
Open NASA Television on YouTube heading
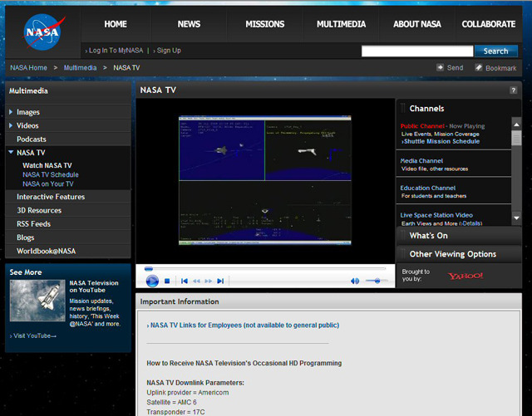tap(94, 286)
